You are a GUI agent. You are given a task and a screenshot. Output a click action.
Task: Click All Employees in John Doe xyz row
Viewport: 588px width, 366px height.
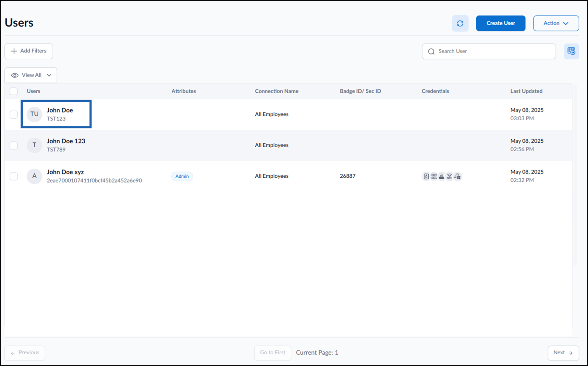[x=272, y=176]
